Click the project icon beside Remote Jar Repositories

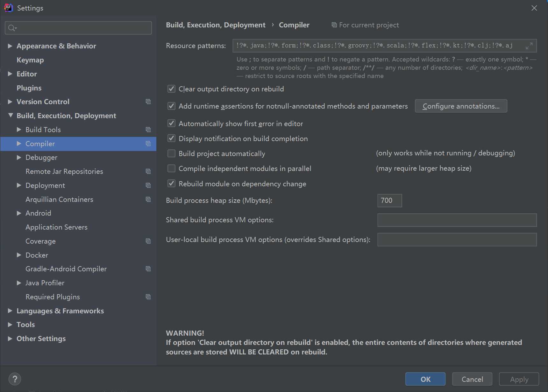[148, 171]
